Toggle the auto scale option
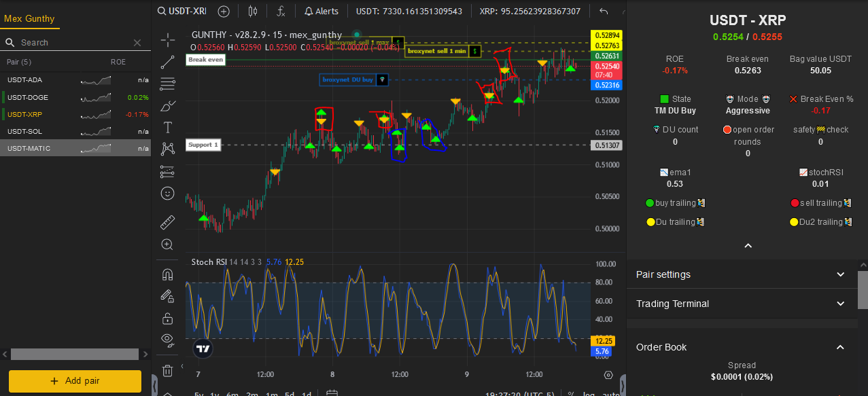This screenshot has width=868, height=396. tap(610, 394)
